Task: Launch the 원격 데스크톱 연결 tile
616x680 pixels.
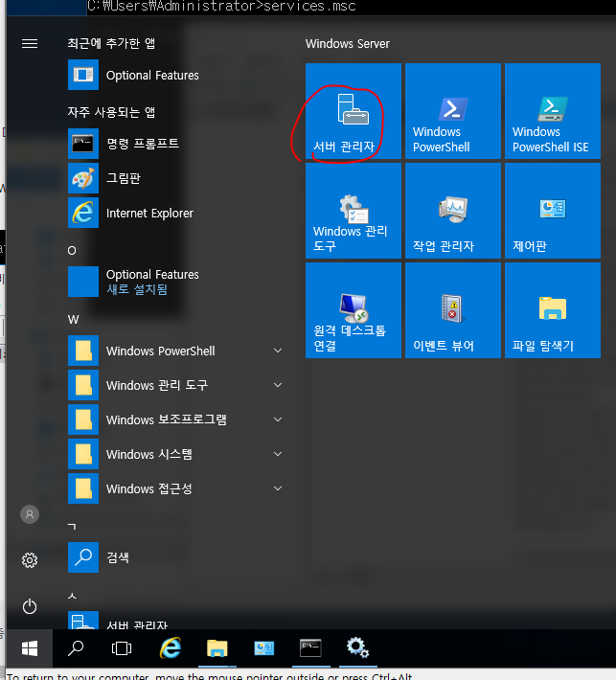Action: pyautogui.click(x=354, y=310)
